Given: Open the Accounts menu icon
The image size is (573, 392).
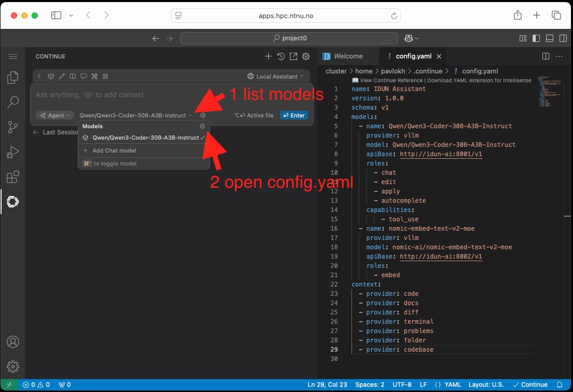Looking at the screenshot, I should pyautogui.click(x=13, y=342).
